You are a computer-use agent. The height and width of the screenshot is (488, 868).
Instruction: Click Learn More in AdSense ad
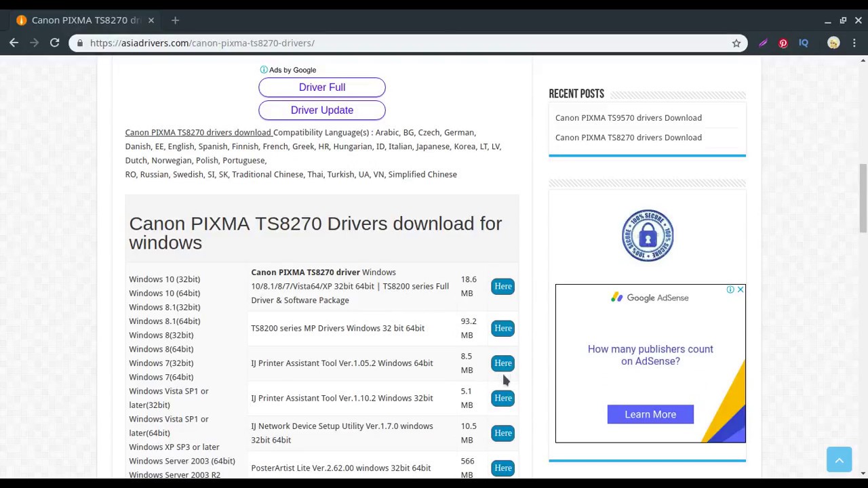(650, 415)
